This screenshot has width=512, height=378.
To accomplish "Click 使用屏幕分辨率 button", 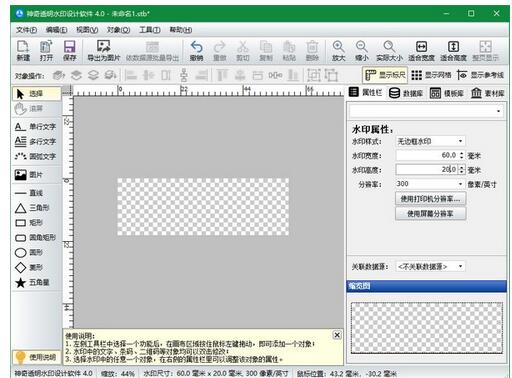I will point(430,214).
